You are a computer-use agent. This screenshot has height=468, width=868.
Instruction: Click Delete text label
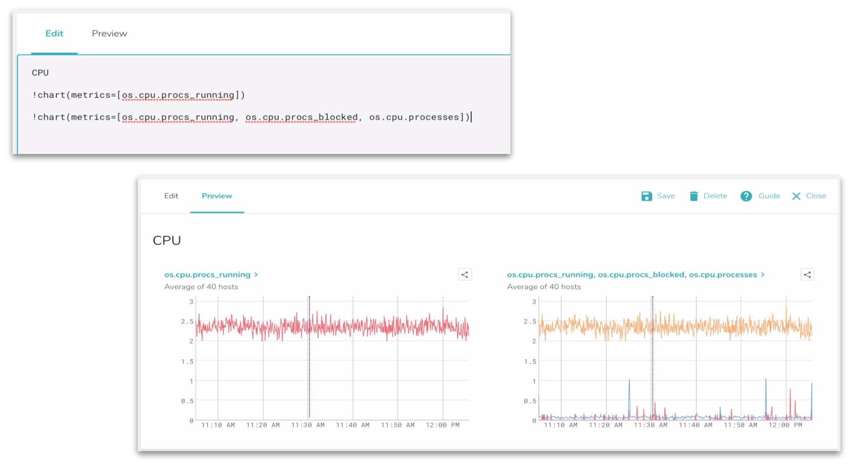(x=715, y=196)
